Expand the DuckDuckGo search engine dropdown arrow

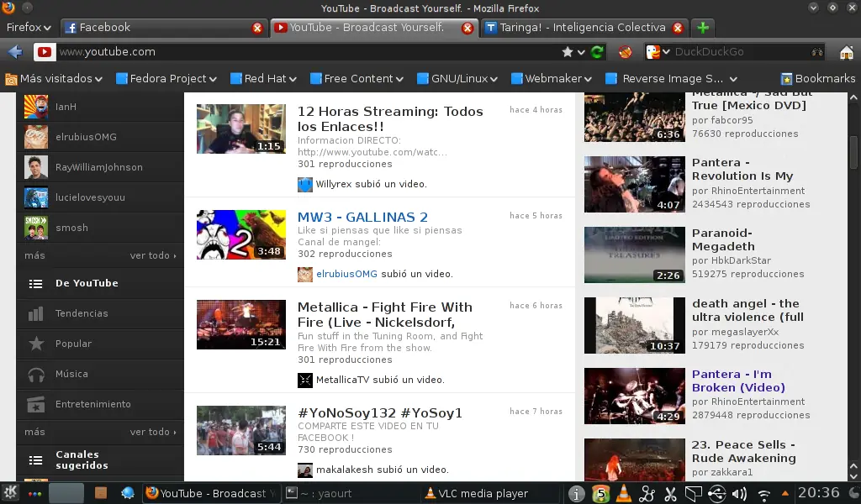pyautogui.click(x=665, y=51)
